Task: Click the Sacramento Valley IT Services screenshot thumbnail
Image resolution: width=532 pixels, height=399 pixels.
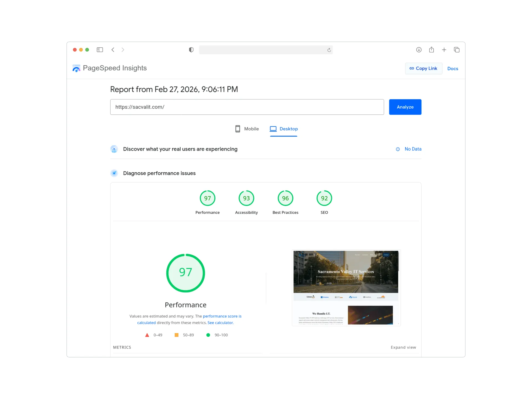Action: [346, 288]
